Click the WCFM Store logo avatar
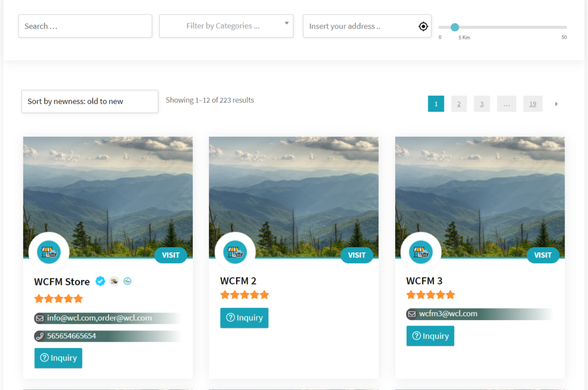Image resolution: width=588 pixels, height=390 pixels. coord(49,252)
